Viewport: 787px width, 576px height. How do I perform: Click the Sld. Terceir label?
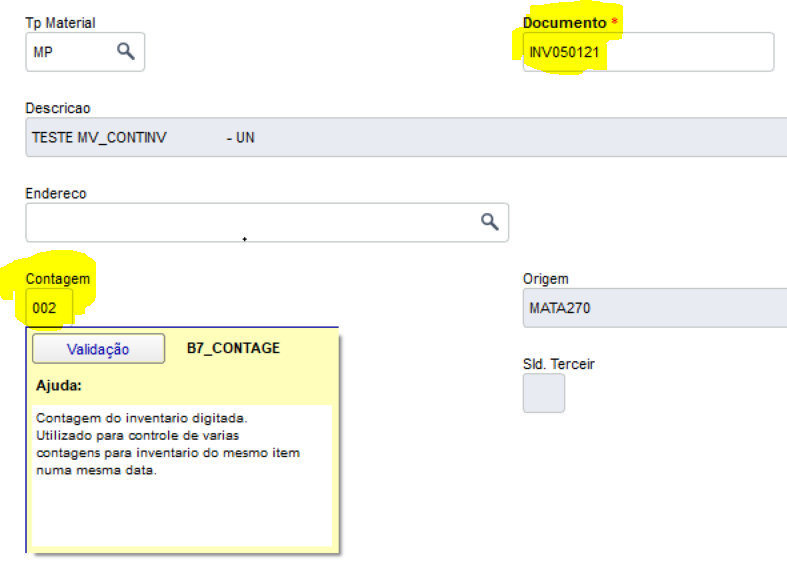coord(559,364)
